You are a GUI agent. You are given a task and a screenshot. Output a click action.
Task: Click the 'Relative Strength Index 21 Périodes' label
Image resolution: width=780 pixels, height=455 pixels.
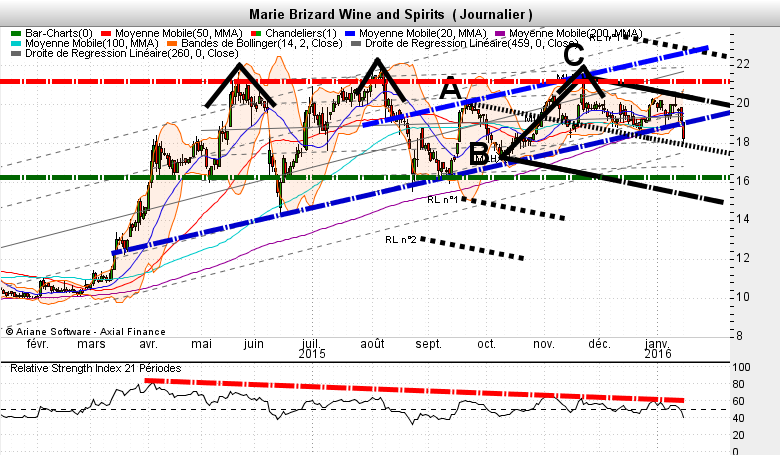pos(96,368)
